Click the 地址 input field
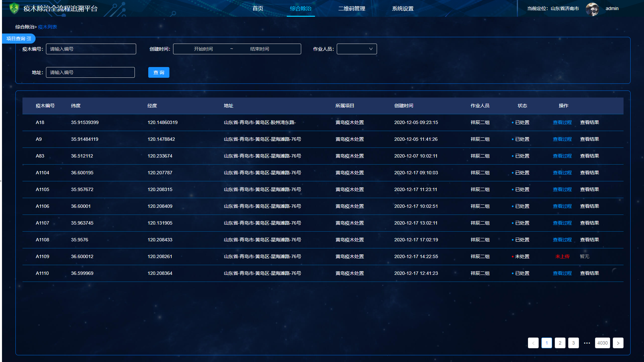 tap(90, 72)
